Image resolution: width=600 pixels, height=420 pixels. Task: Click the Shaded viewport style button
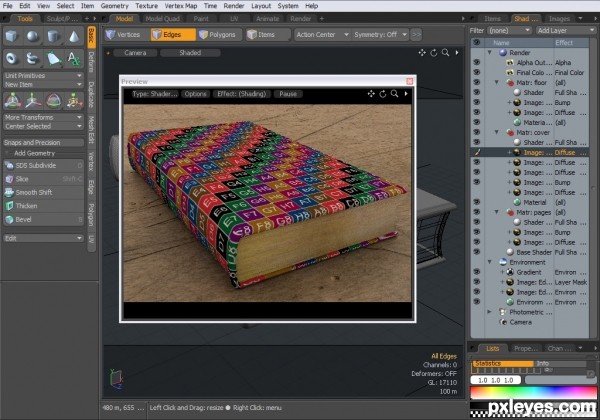[190, 53]
